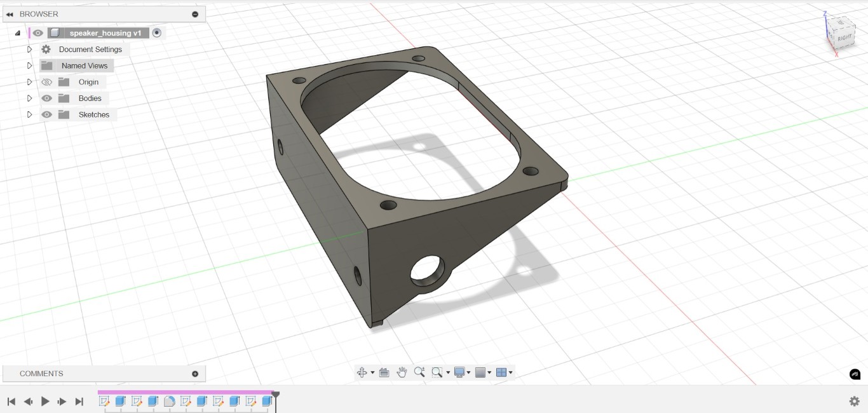The height and width of the screenshot is (413, 868).
Task: Select Sketches label in browser tree
Action: click(93, 114)
